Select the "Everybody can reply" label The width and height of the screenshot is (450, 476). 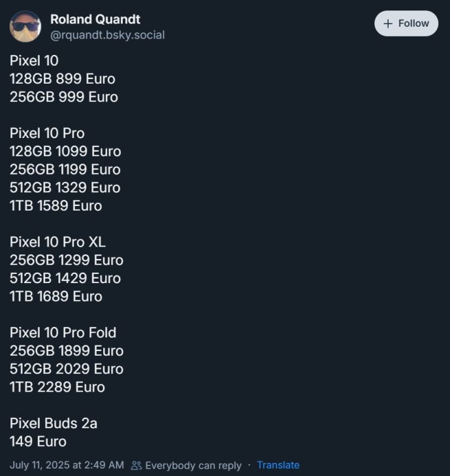[193, 466]
